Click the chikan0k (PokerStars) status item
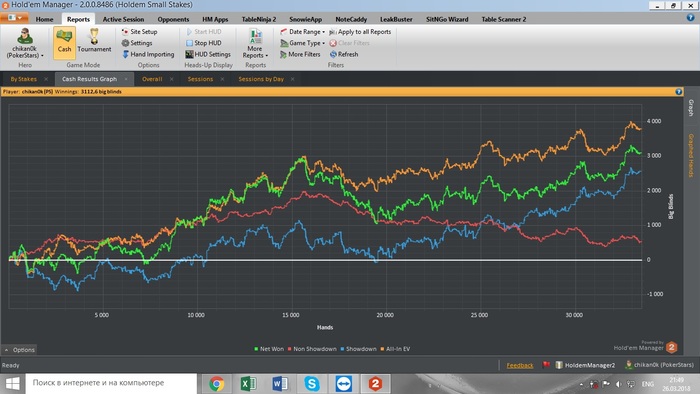 pyautogui.click(x=659, y=365)
